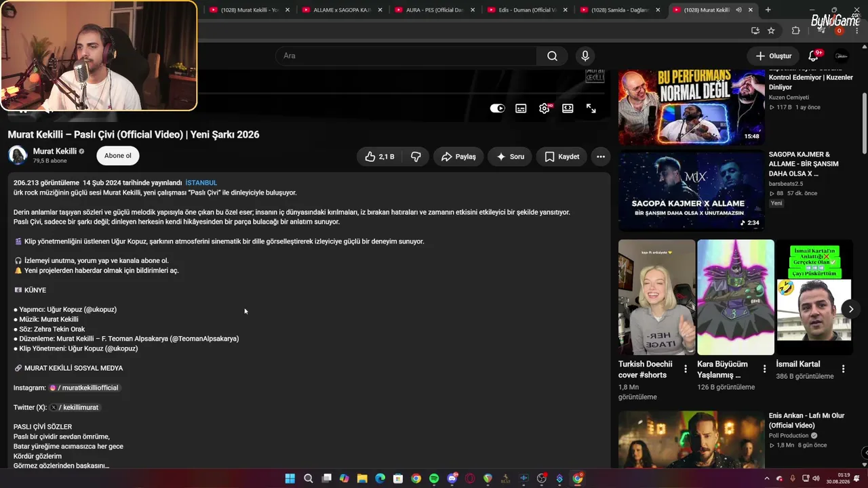This screenshot has width=868, height=488.
Task: Open Windows taskbar search
Action: tap(308, 479)
